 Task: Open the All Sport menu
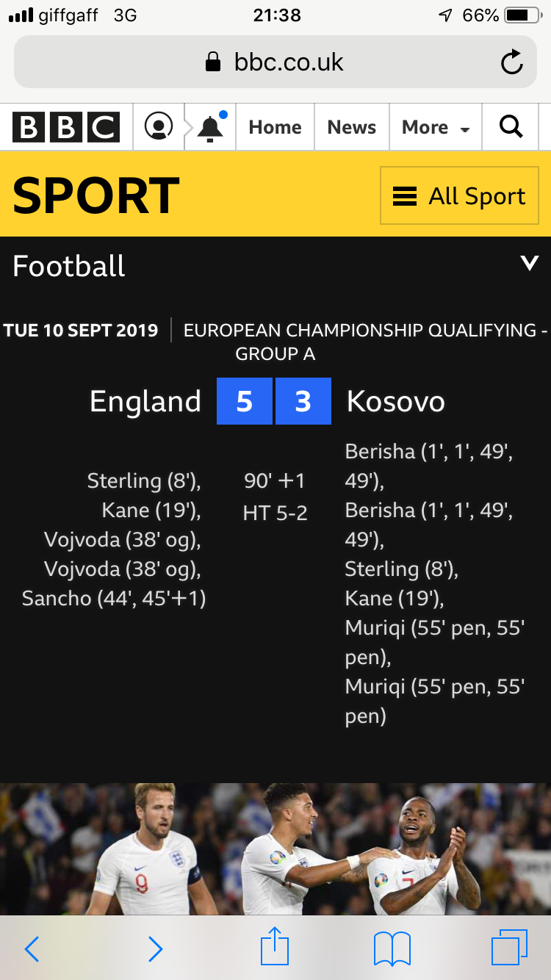[459, 195]
